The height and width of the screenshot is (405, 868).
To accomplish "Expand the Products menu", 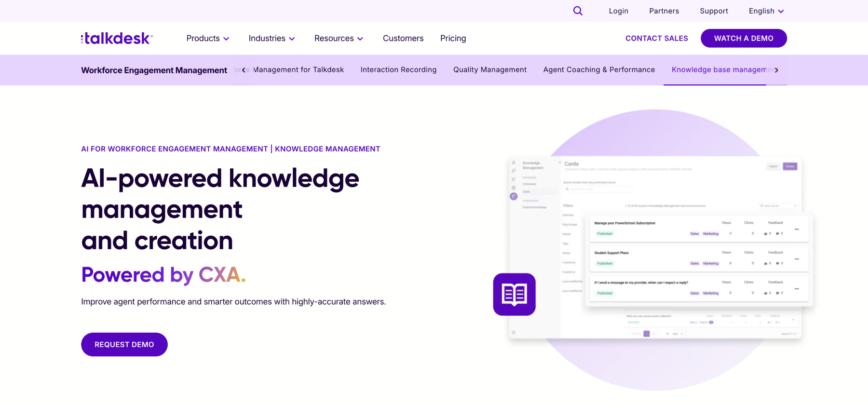I will click(x=208, y=38).
